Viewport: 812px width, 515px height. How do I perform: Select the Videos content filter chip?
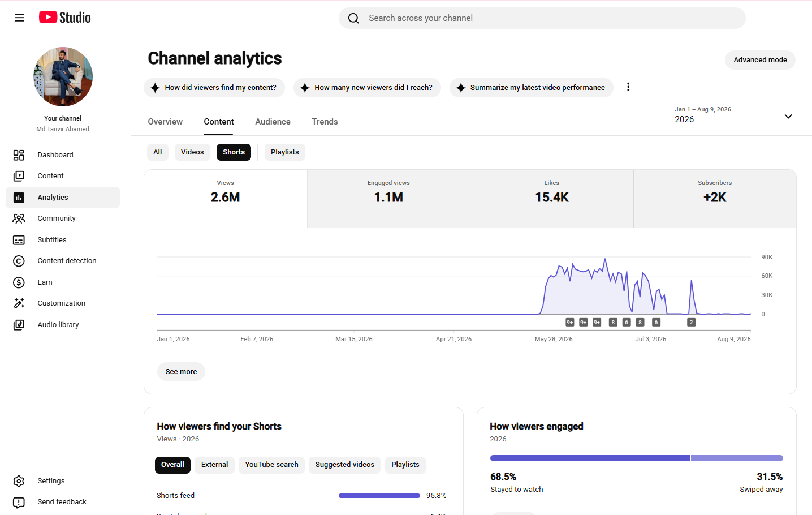coord(192,152)
